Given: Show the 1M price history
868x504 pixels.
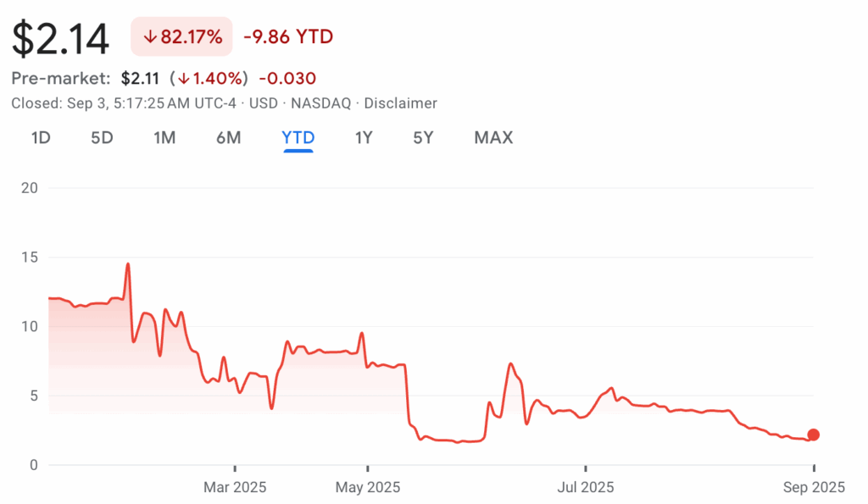Looking at the screenshot, I should tap(164, 137).
